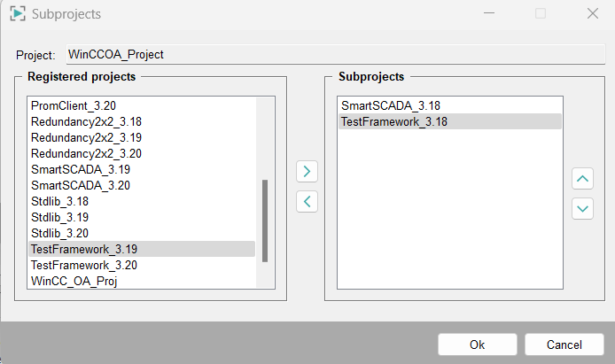Pick Stdlib_3.18 from the registered list
Image resolution: width=615 pixels, height=364 pixels.
click(x=59, y=201)
